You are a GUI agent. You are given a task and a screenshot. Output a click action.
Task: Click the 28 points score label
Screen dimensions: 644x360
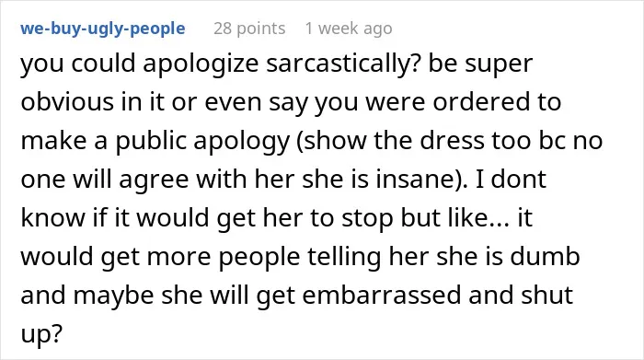pos(249,29)
